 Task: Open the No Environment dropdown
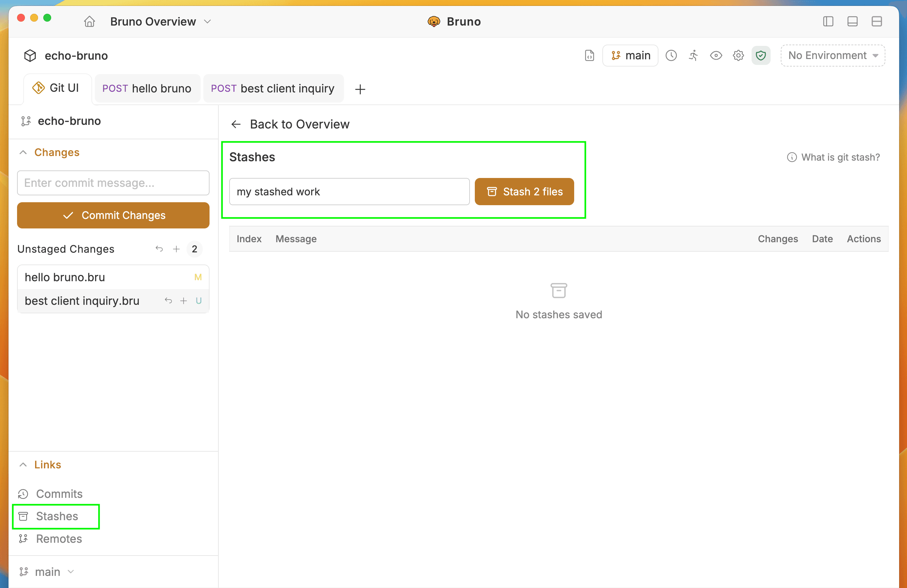(x=833, y=56)
